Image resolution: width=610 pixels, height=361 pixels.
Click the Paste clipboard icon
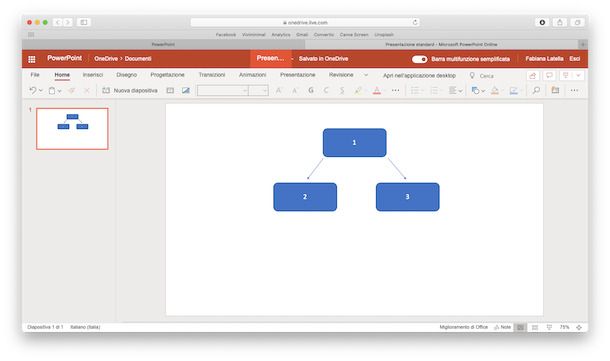click(x=52, y=90)
